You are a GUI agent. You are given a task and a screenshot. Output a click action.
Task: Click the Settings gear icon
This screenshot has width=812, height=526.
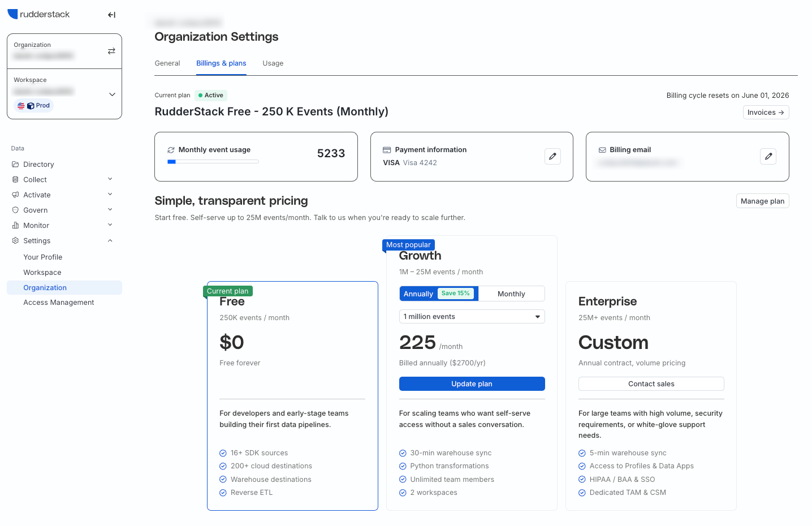[x=15, y=241]
